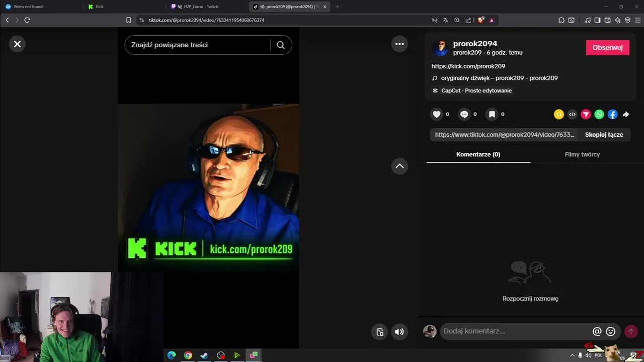Reload the current page
644x362 pixels.
[x=27, y=20]
